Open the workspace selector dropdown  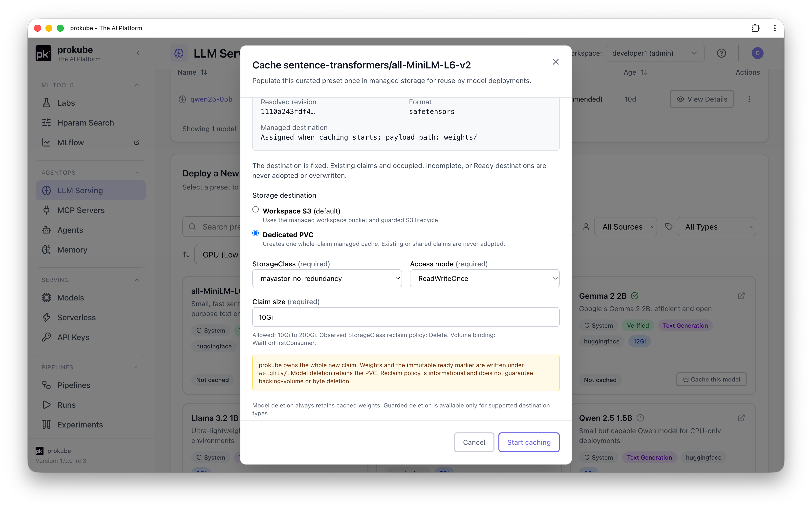coord(655,53)
